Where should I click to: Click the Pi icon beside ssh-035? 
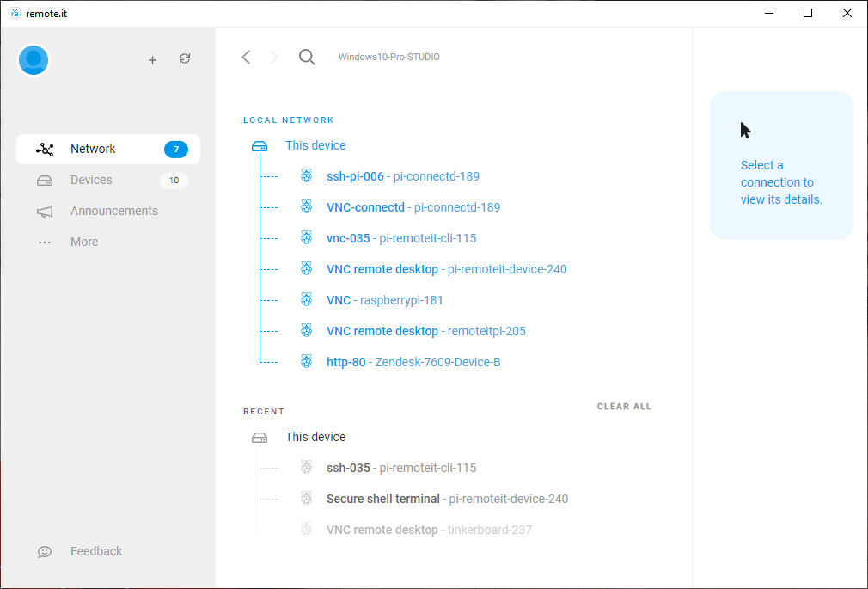pyautogui.click(x=306, y=467)
